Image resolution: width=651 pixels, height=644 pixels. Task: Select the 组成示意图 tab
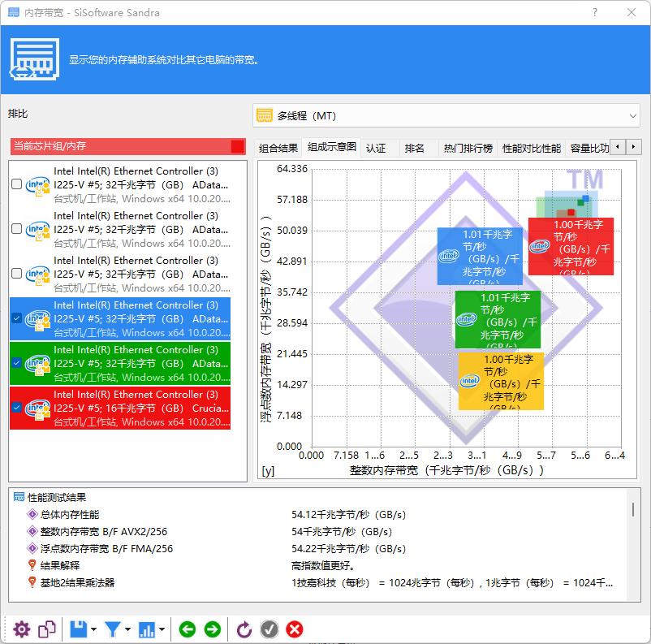tap(332, 147)
